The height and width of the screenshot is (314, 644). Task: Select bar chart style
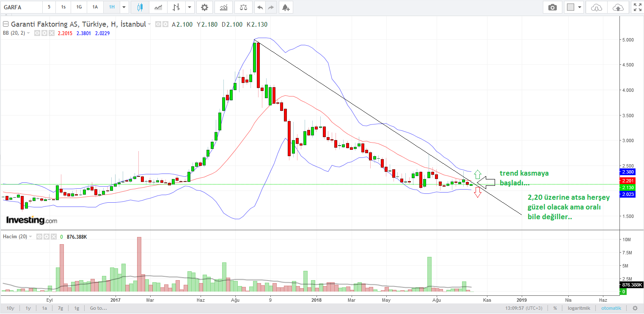click(x=176, y=7)
